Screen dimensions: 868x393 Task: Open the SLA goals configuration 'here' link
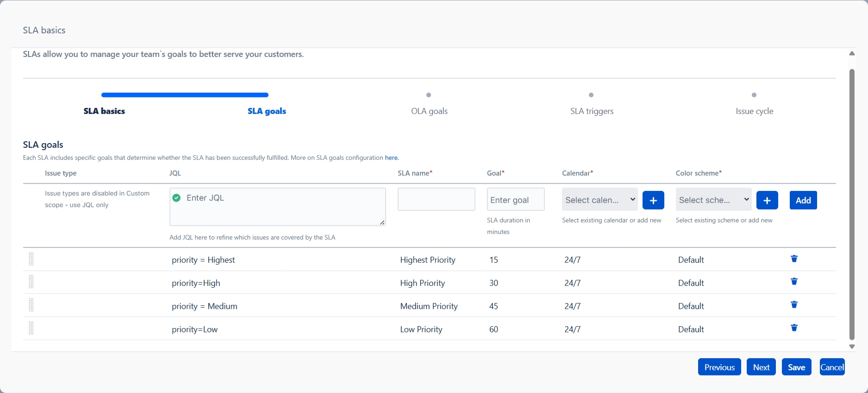391,158
